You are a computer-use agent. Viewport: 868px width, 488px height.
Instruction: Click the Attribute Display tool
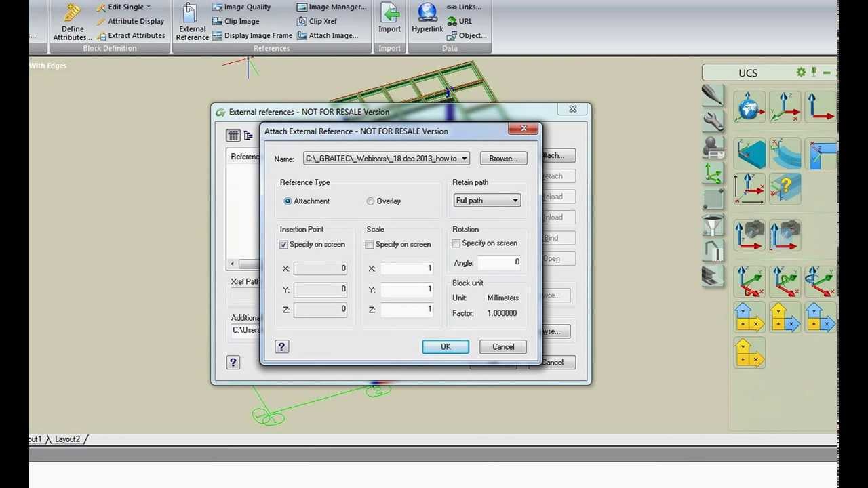pyautogui.click(x=130, y=21)
